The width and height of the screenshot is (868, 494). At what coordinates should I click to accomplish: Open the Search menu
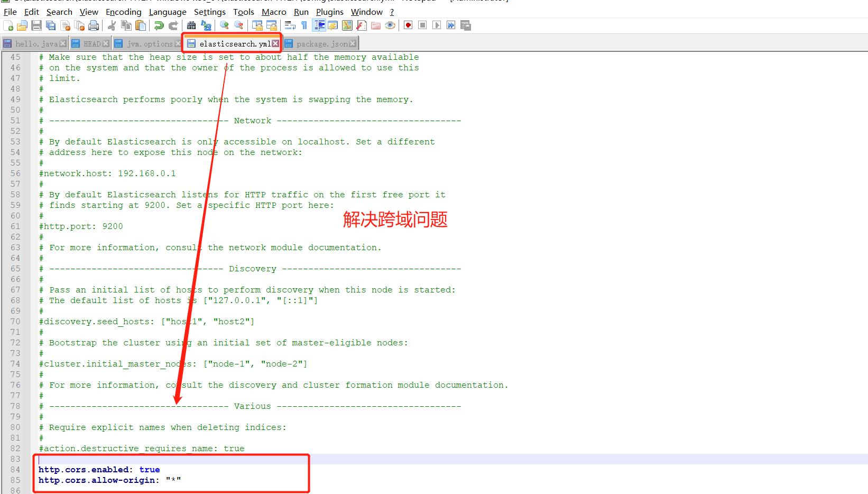[59, 12]
